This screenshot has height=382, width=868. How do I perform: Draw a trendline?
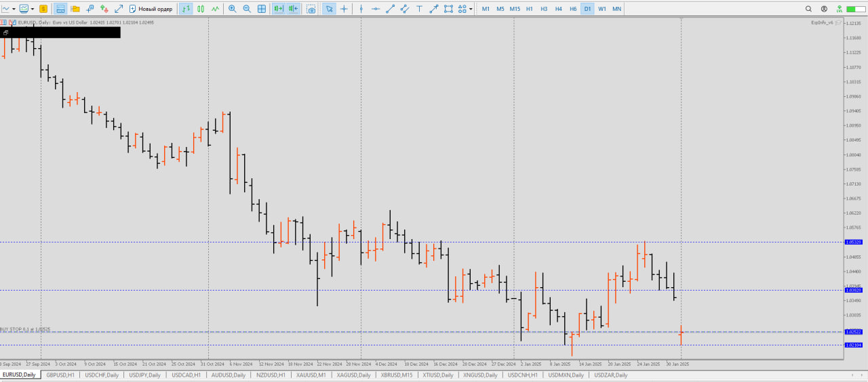coord(391,9)
